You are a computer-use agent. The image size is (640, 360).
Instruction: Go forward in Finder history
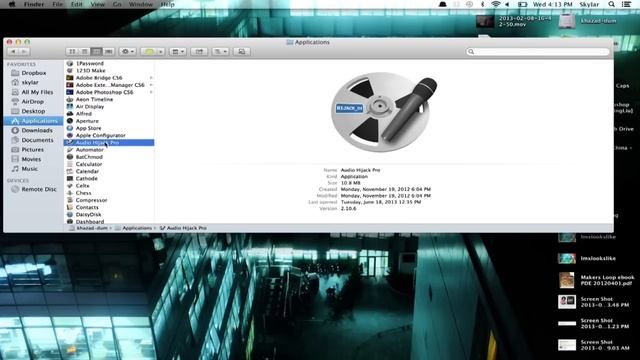[x=24, y=51]
